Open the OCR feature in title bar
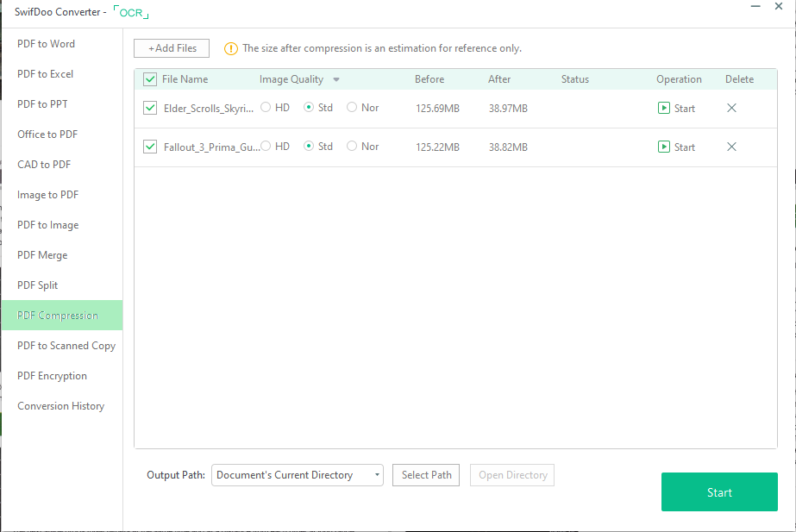 131,12
